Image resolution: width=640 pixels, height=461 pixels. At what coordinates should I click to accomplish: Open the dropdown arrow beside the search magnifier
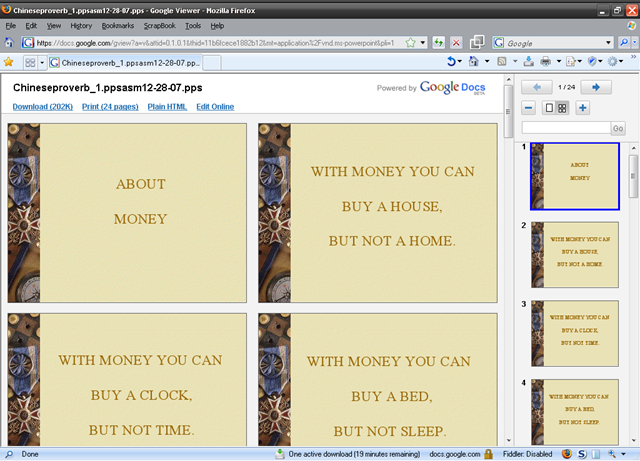pyautogui.click(x=635, y=42)
